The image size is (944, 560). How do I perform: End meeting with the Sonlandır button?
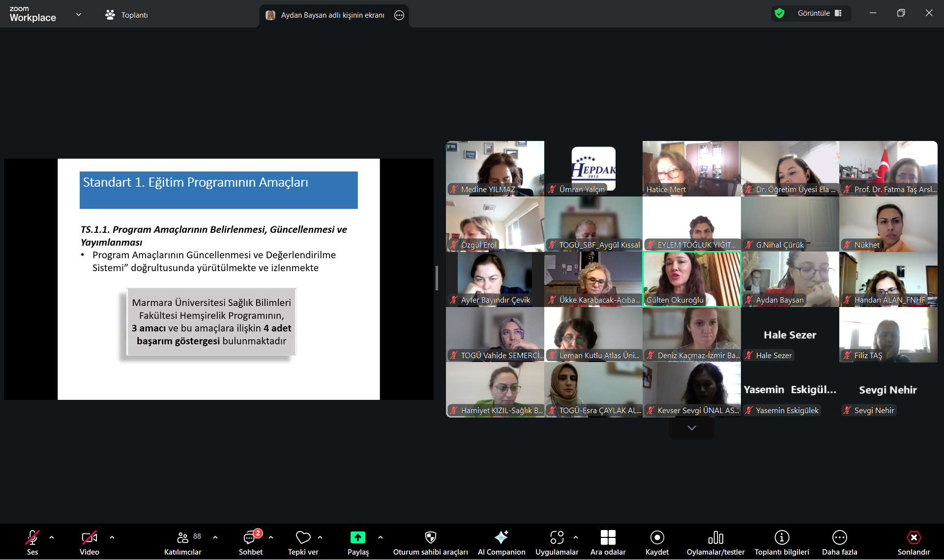(913, 537)
